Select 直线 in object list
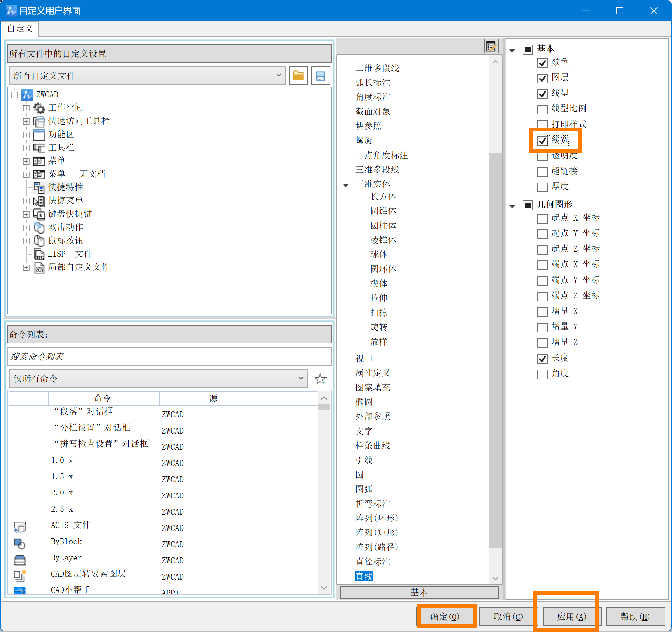 tap(364, 576)
